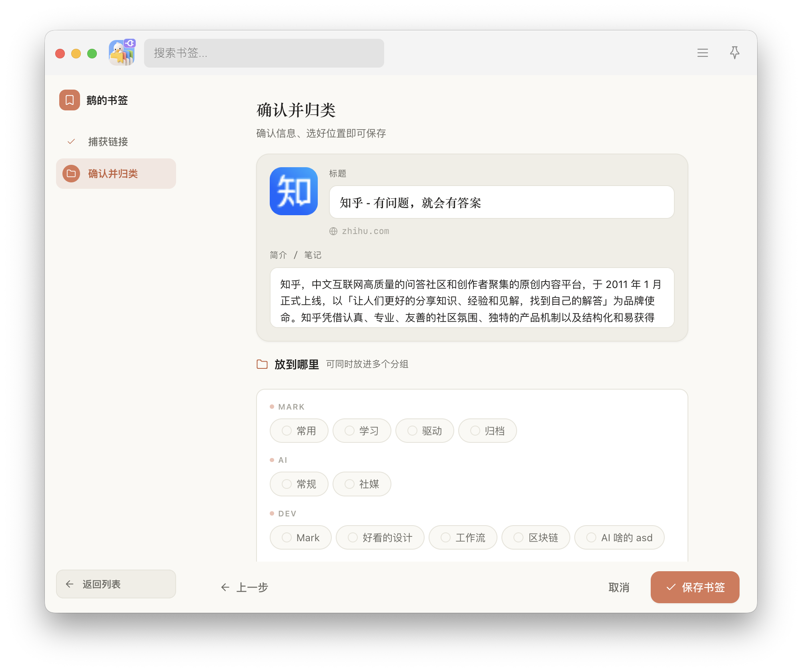Click the folder icon in 确认并归类 step
The image size is (802, 672).
click(71, 174)
